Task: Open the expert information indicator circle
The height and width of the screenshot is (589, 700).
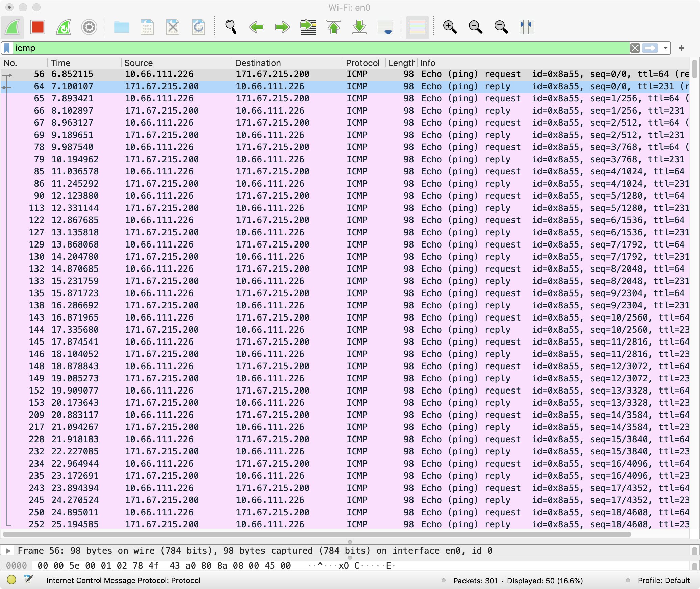Action: click(x=11, y=580)
